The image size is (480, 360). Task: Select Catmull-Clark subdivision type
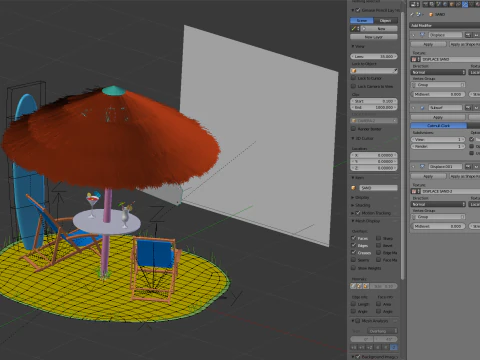tap(438, 125)
